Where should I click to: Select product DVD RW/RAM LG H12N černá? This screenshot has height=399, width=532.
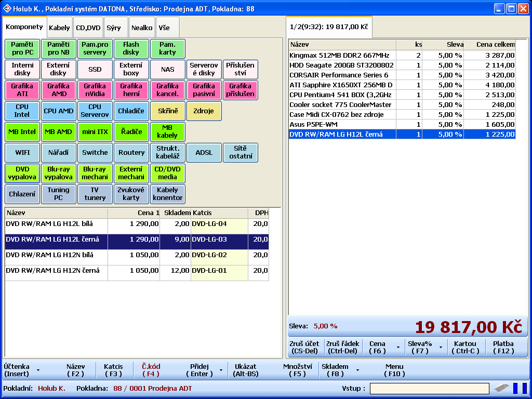pos(137,273)
